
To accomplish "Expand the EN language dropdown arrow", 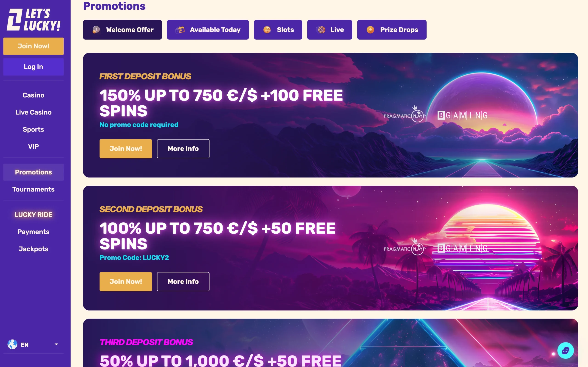I will pyautogui.click(x=56, y=344).
